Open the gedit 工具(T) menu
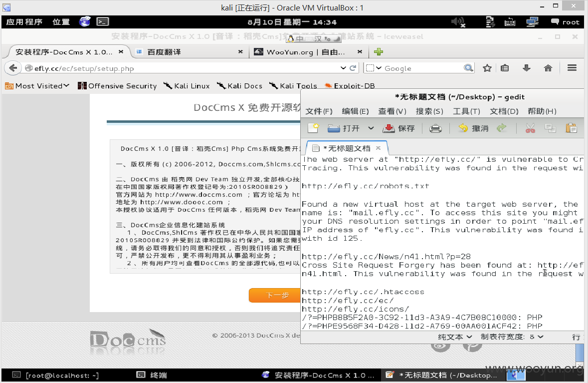 click(466, 111)
